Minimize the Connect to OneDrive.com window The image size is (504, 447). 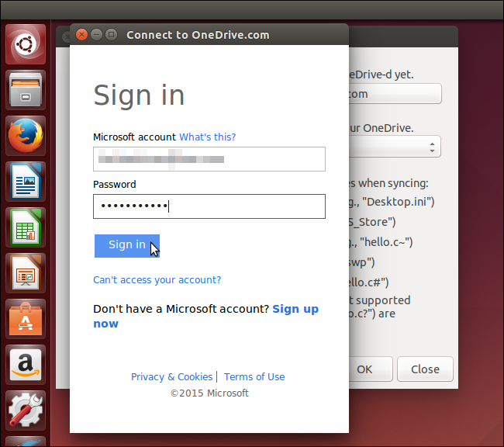[96, 34]
